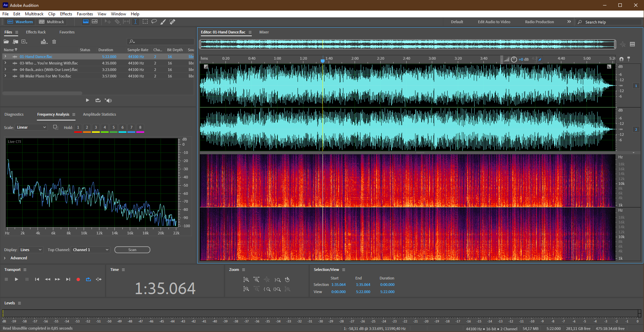This screenshot has height=332, width=644.
Task: Open the editor view options icon beside overview
Action: (x=632, y=44)
